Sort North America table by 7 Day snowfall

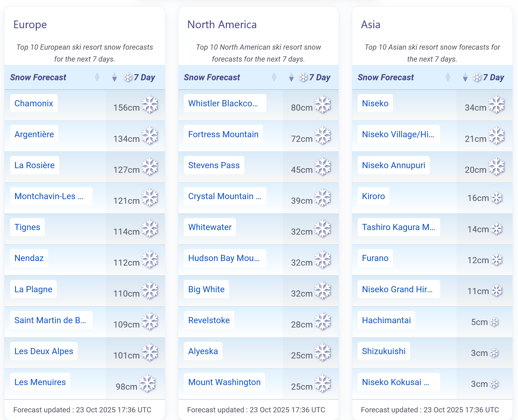tap(291, 77)
